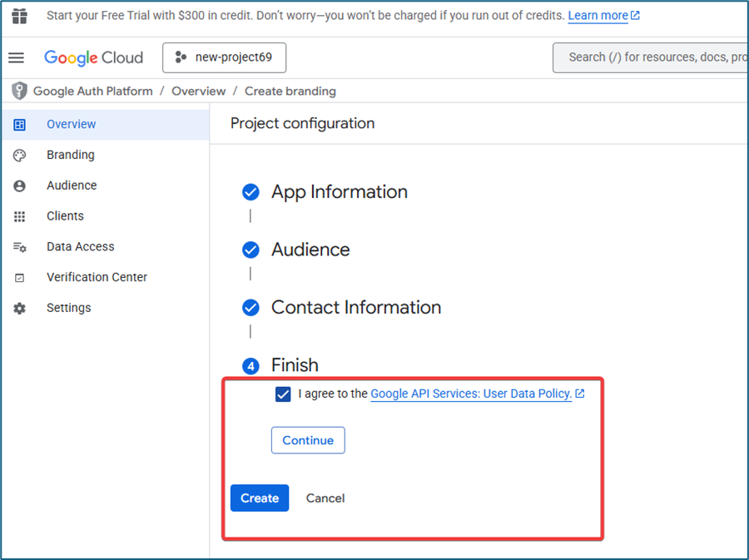Expand the Audience configuration step
The image size is (749, 560).
coord(310,250)
